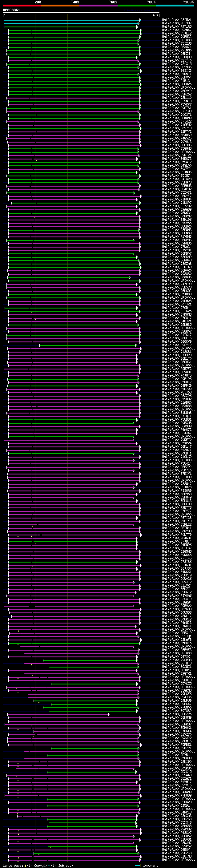Click label UniRef100_A6X874
197x868 pixels.
(x=177, y=47)
